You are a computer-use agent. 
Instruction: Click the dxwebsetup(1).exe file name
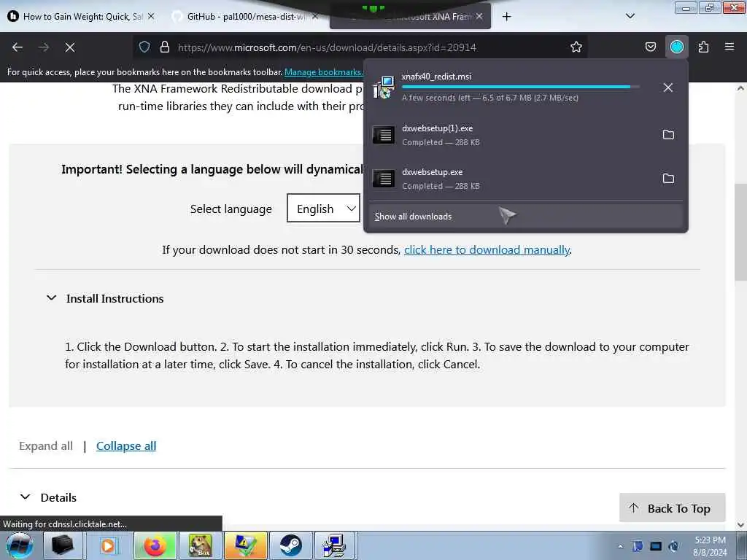[438, 128]
